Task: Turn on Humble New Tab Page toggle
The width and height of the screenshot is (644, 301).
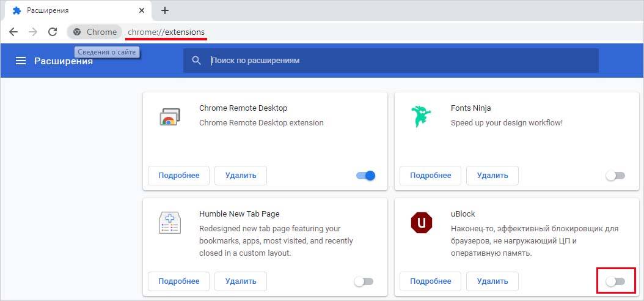Action: (364, 281)
